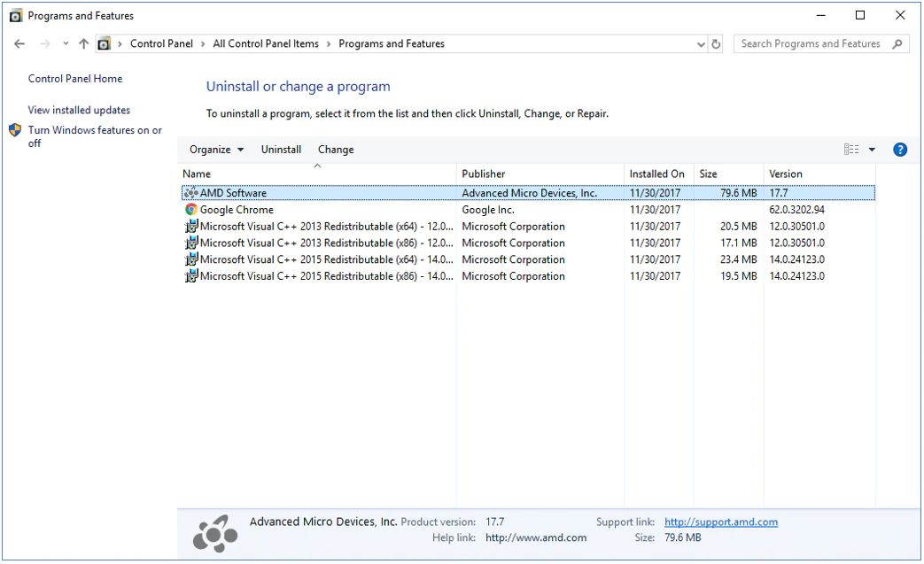Sort by Installed On column header
The image size is (924, 564).
[659, 174]
